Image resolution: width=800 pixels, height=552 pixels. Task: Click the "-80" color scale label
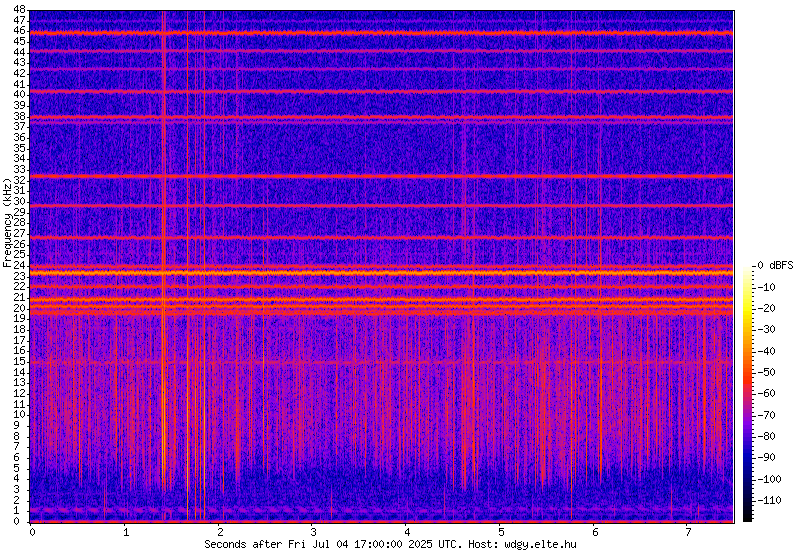766,436
